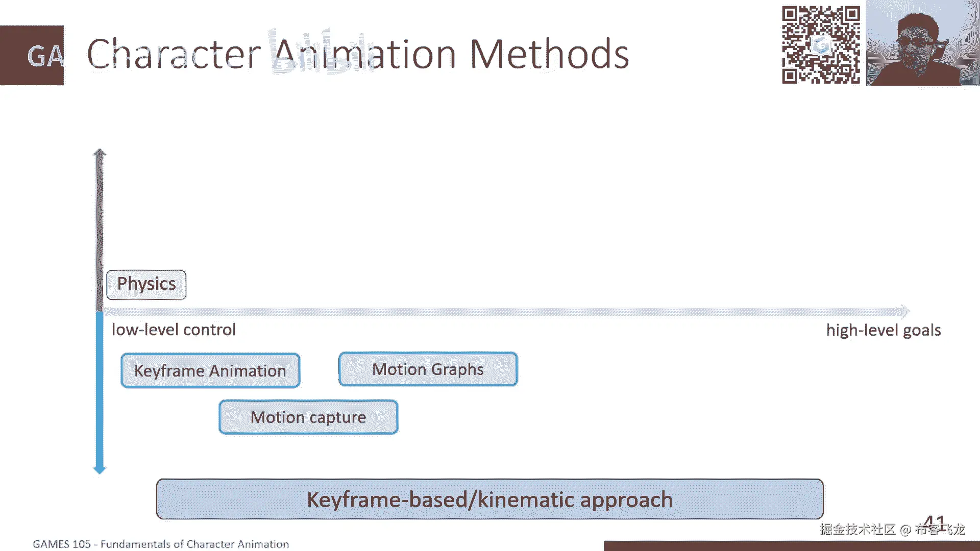The width and height of the screenshot is (980, 551).
Task: Click the upward gray arrow tip
Action: pyautogui.click(x=100, y=153)
